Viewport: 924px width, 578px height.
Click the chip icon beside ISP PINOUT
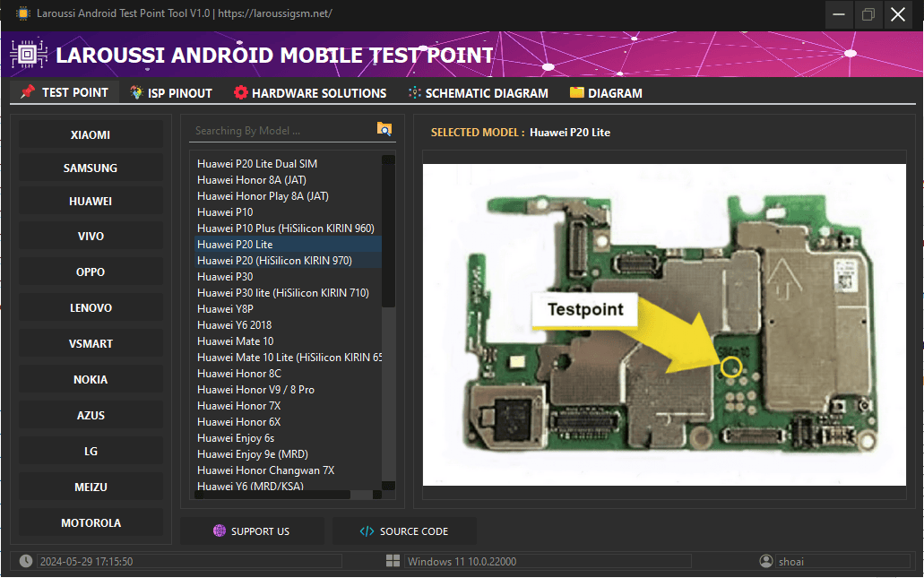tap(137, 92)
